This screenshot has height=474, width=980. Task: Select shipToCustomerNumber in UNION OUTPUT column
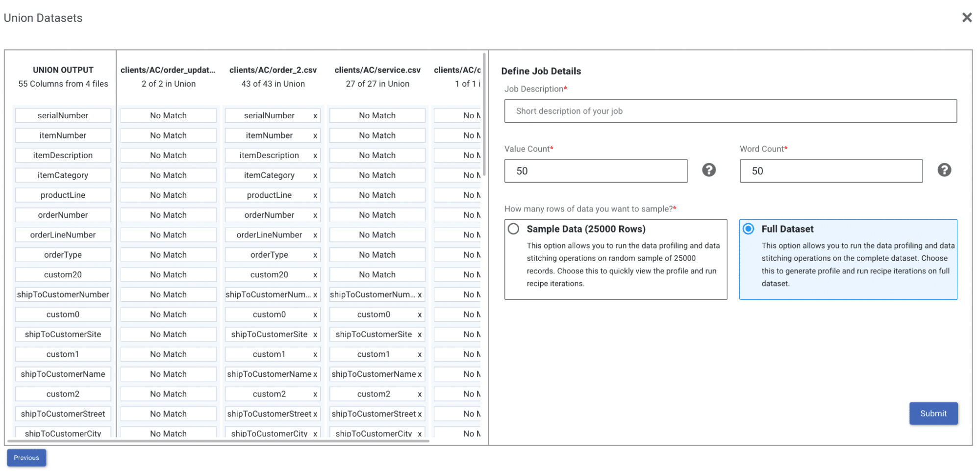(63, 294)
